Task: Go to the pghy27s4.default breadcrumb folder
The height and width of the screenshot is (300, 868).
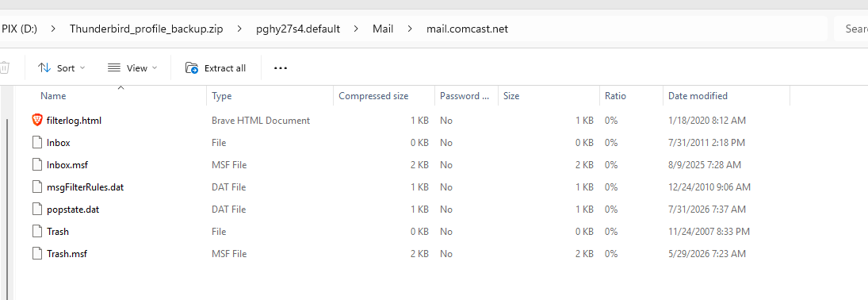Action: tap(298, 29)
